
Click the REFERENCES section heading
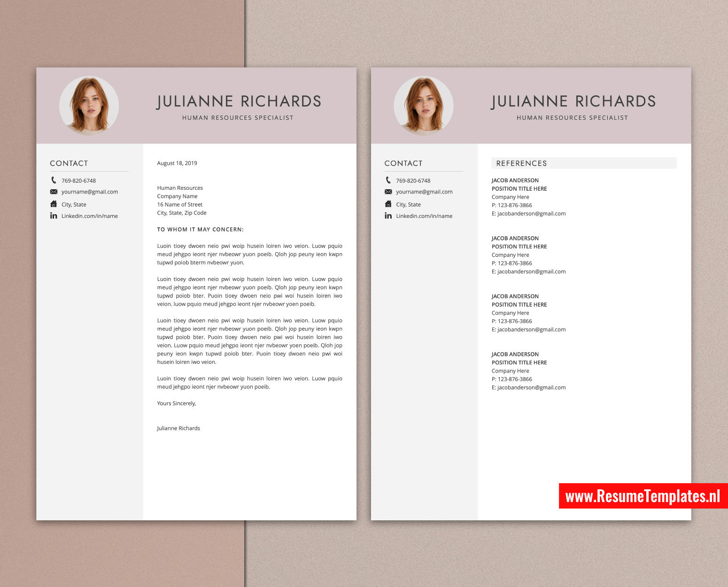tap(521, 163)
